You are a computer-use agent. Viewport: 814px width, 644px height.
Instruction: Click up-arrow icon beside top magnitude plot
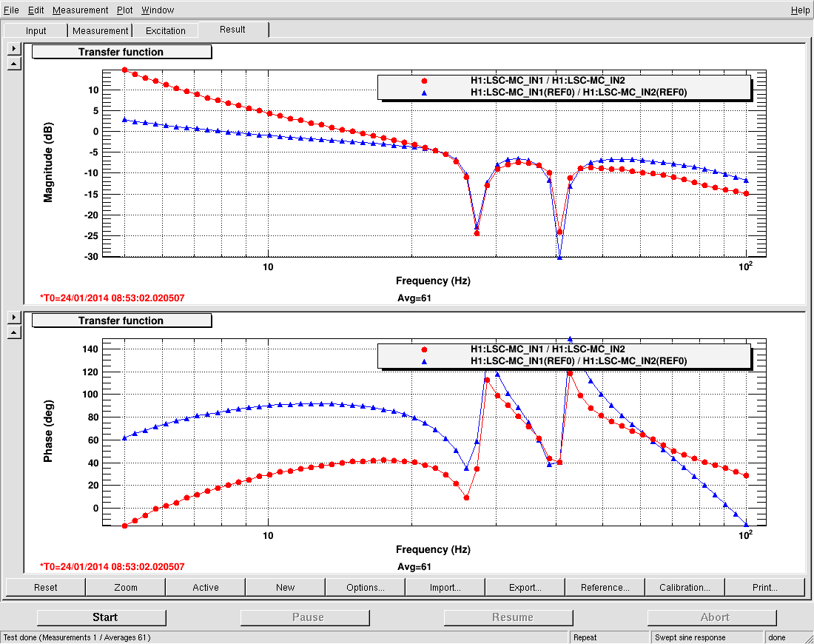[13, 64]
